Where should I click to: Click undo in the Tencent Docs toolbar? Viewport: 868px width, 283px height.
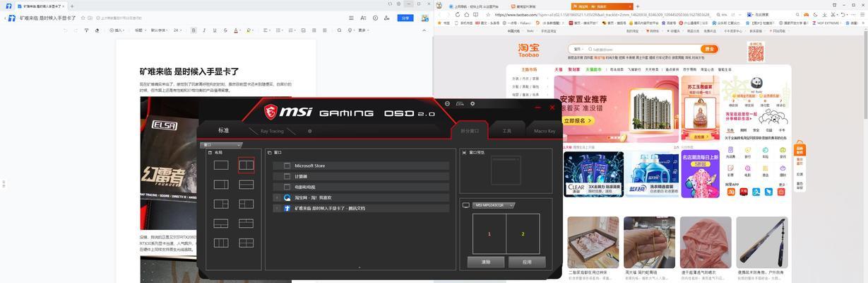click(66, 30)
